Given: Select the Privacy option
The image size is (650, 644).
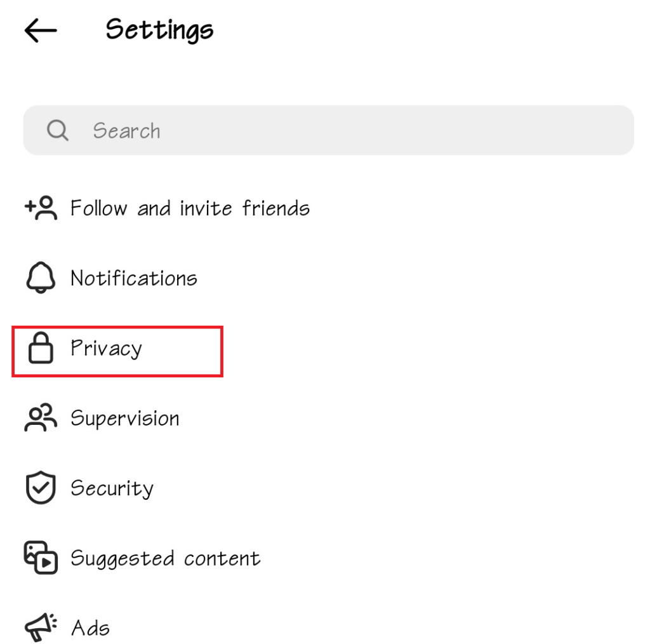Looking at the screenshot, I should point(107,349).
